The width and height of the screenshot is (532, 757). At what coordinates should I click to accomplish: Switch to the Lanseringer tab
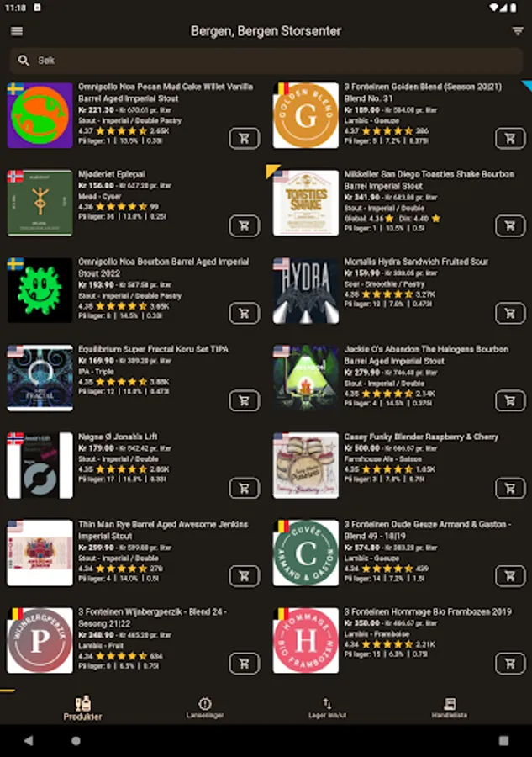tap(205, 708)
